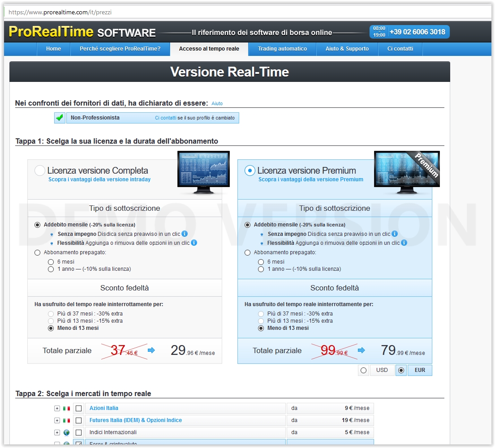Expand the Azioni Italia row
The image size is (495, 448).
pyautogui.click(x=57, y=409)
